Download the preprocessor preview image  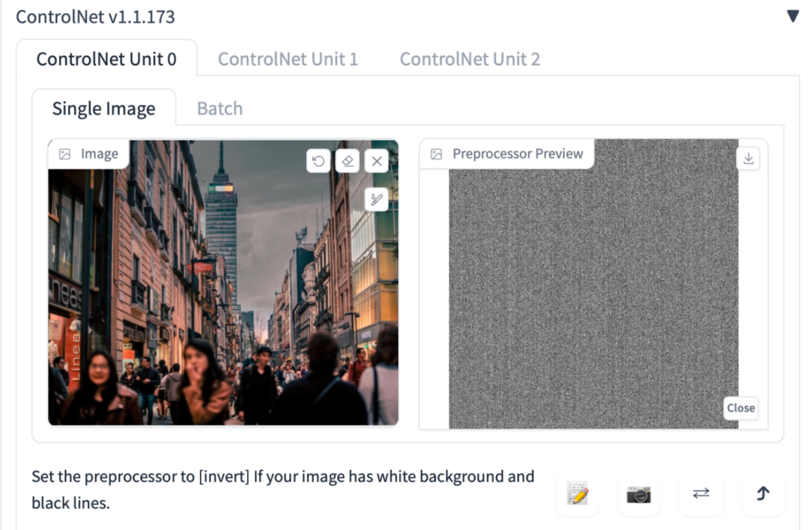point(748,158)
